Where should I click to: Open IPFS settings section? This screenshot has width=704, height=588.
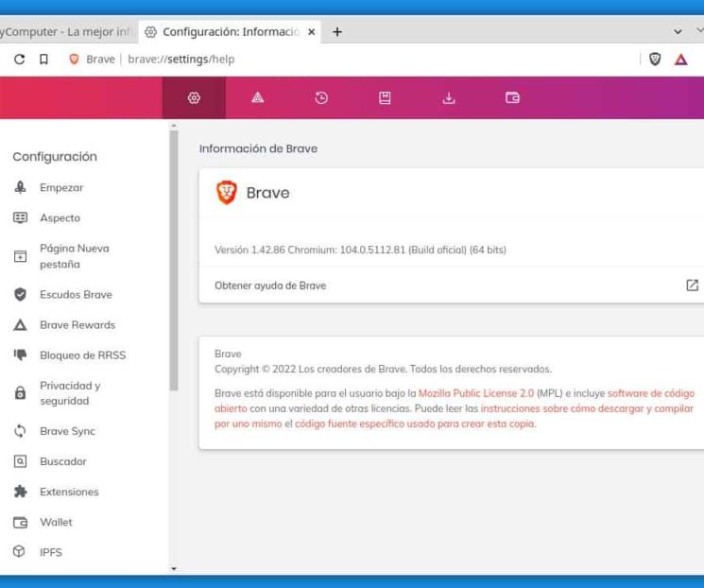(51, 552)
